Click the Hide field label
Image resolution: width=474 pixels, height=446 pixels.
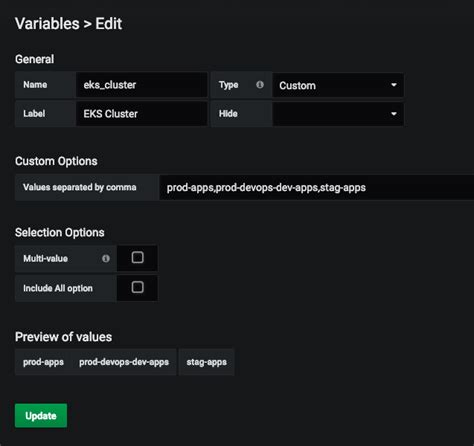coord(228,114)
